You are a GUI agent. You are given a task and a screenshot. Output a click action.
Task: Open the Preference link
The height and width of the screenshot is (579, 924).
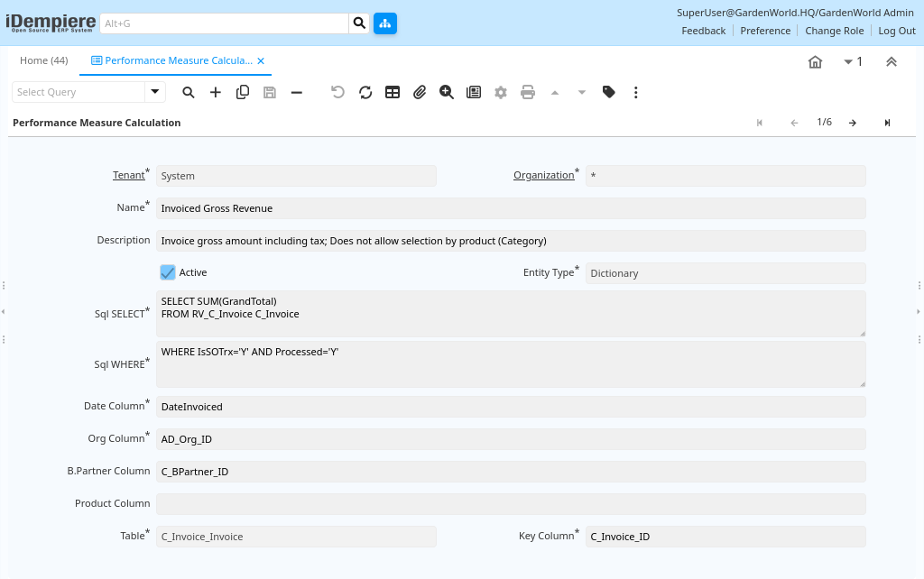[x=765, y=31]
